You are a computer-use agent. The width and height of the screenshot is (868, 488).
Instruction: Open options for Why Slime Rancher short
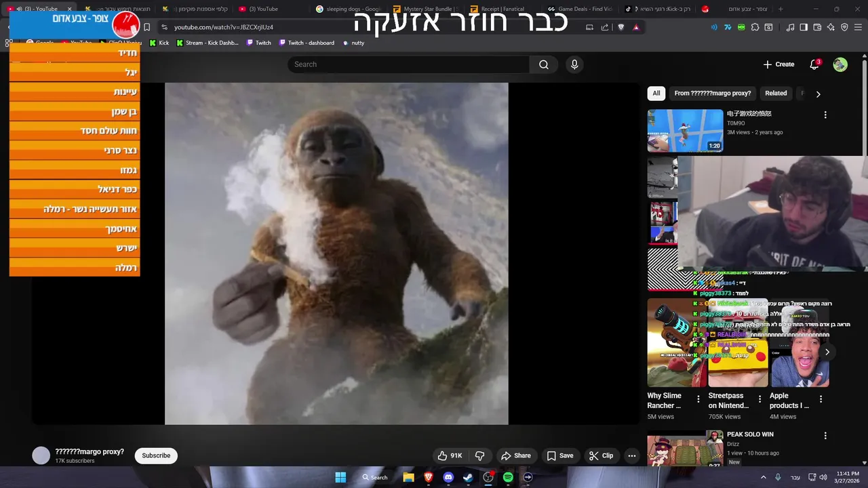point(698,399)
